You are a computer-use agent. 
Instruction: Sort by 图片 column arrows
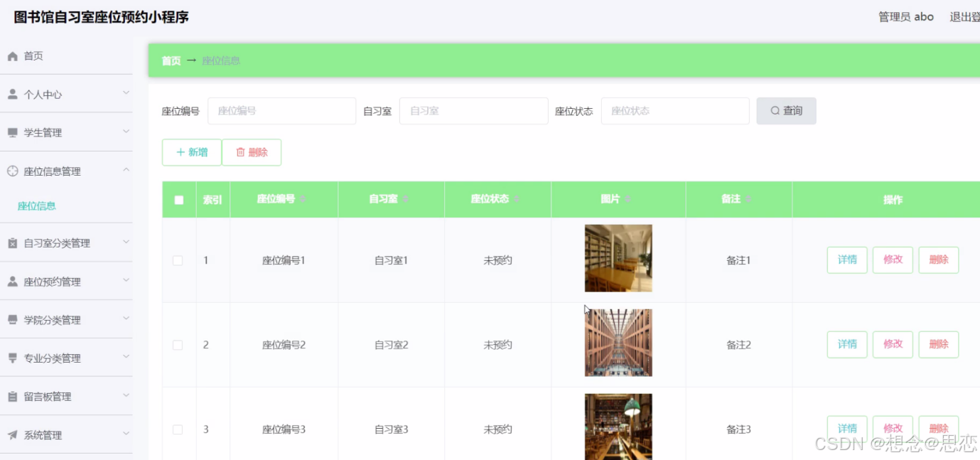(x=628, y=199)
